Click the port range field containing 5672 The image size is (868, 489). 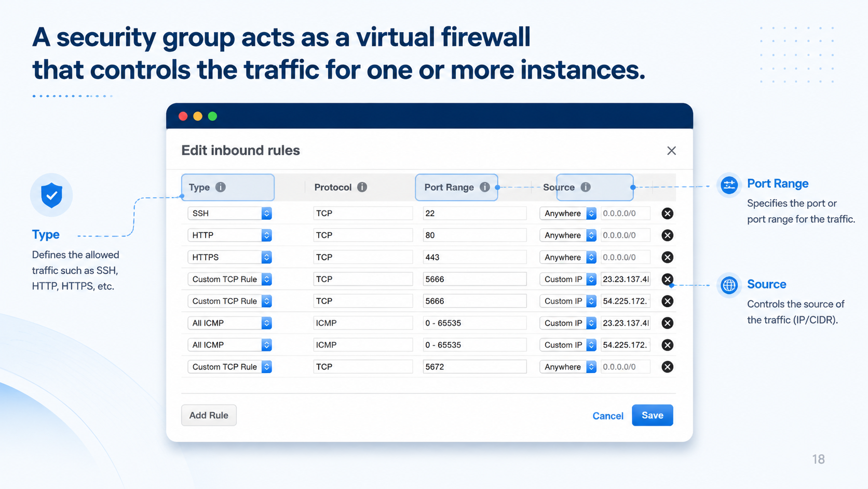[x=474, y=367]
